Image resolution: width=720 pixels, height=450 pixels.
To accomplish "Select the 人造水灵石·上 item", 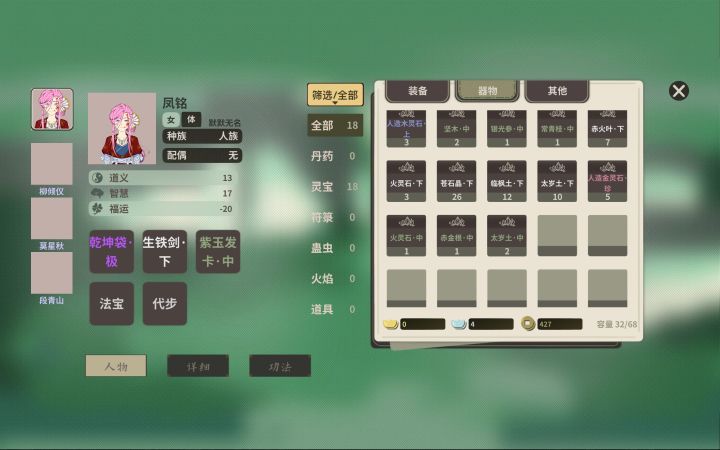I will [x=406, y=129].
